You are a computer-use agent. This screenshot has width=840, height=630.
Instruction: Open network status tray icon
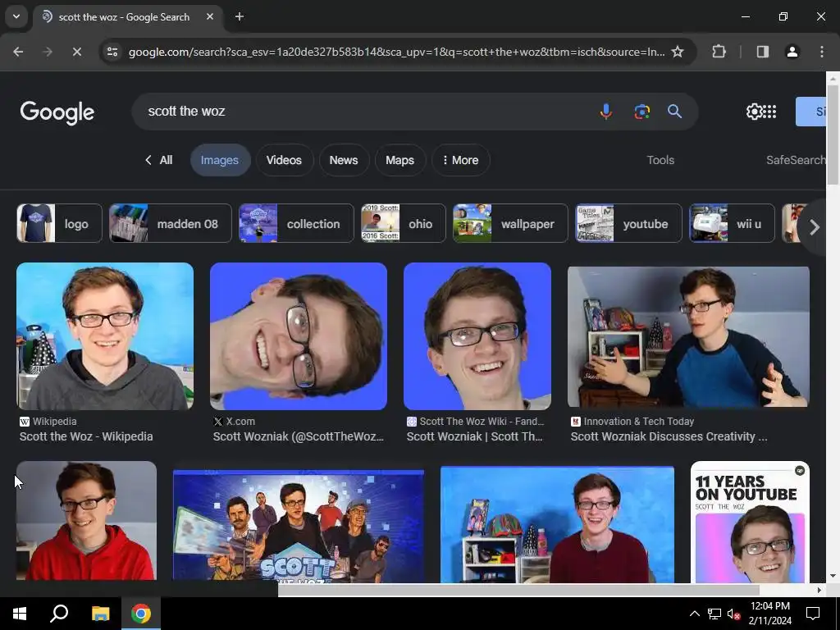click(x=714, y=614)
